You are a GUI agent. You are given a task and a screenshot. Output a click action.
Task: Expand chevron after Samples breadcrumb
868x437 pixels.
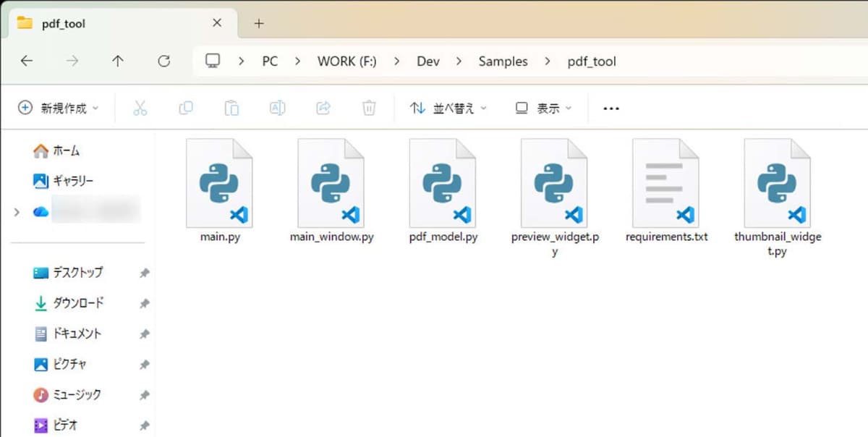548,61
